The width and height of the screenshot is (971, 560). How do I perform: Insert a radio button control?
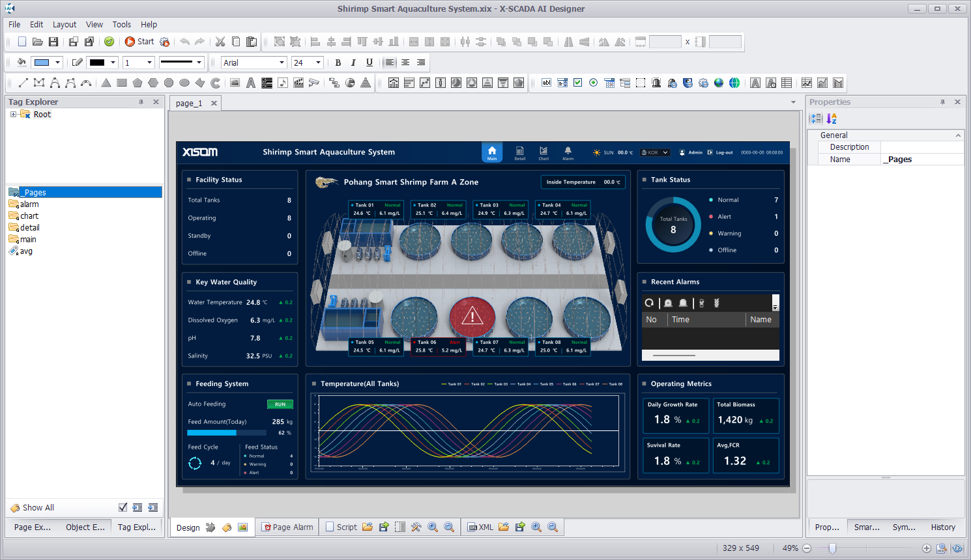593,83
